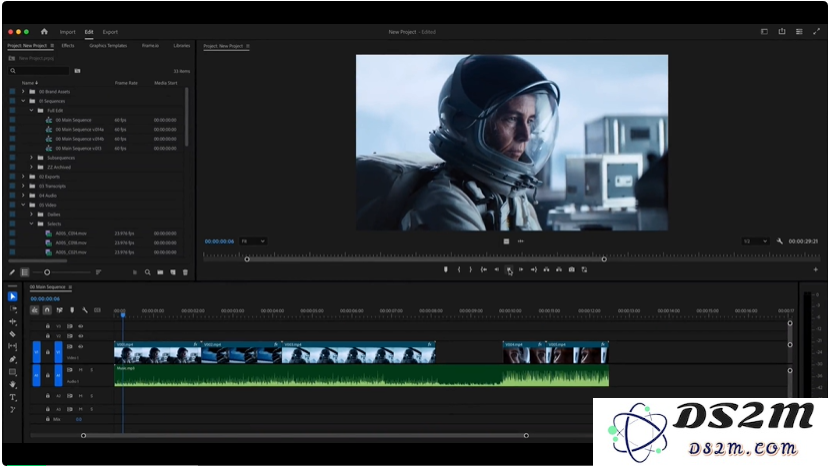Switch to the Export tab
The height and width of the screenshot is (466, 831).
[x=110, y=32]
